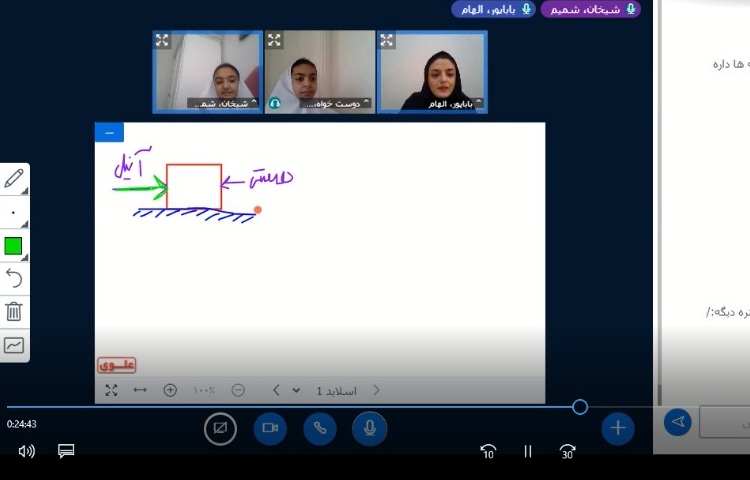Toggle the screen share button
This screenshot has width=750, height=480.
220,428
